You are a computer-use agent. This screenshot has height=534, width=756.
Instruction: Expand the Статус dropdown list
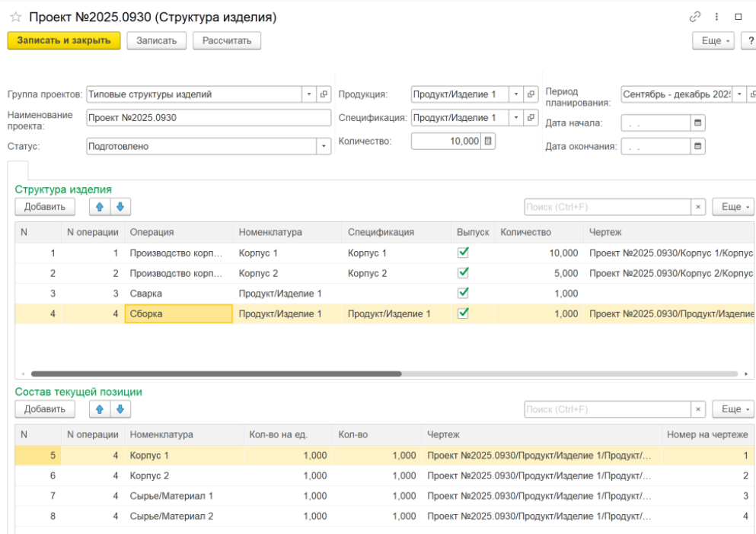[324, 146]
